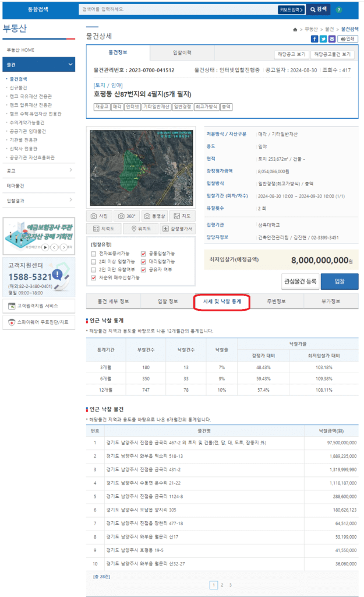
Task: Share the page via the Facebook icon
Action: point(314,39)
